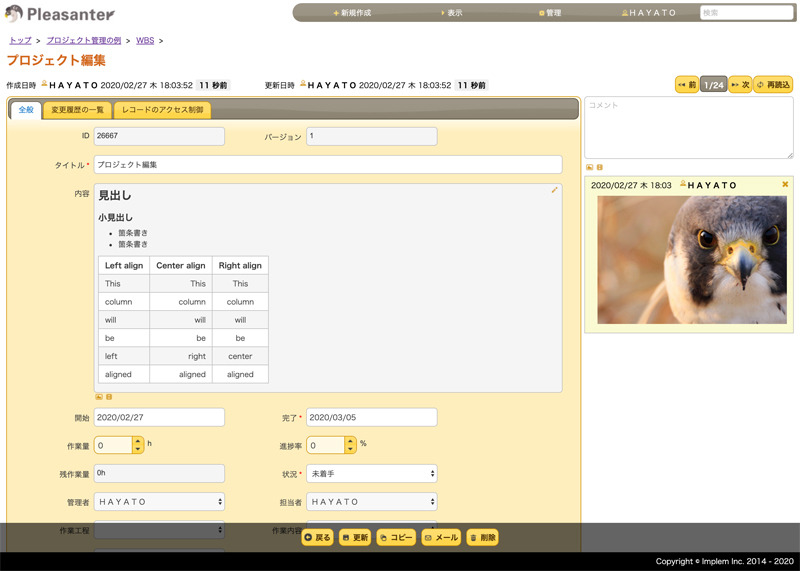Open the 作業工程 dropdown
The width and height of the screenshot is (800, 571).
[x=159, y=530]
